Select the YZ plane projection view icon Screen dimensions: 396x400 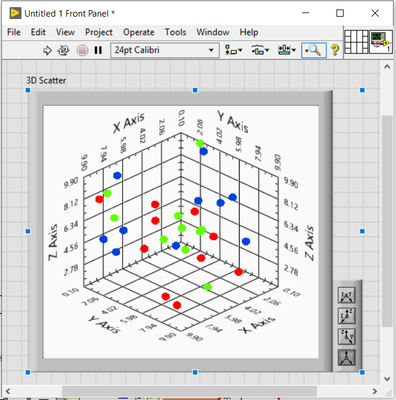(347, 337)
